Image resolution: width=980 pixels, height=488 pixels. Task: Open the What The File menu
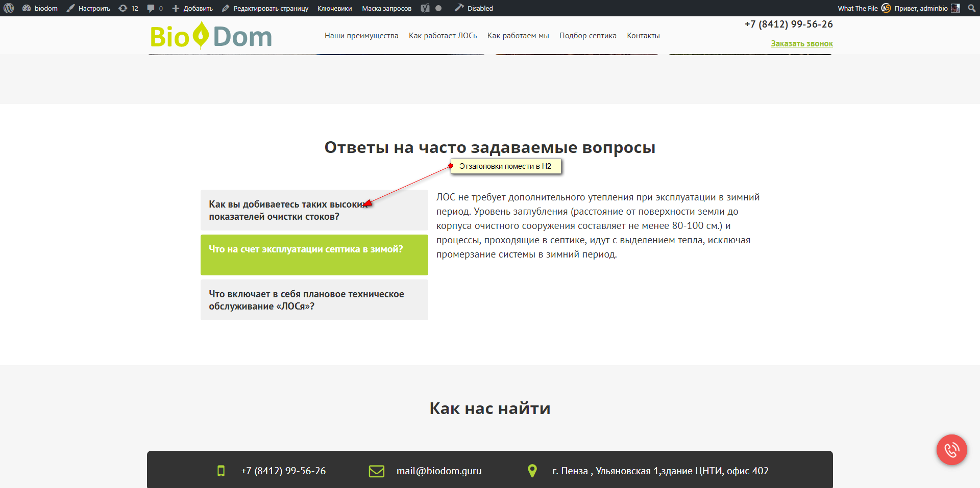[857, 8]
